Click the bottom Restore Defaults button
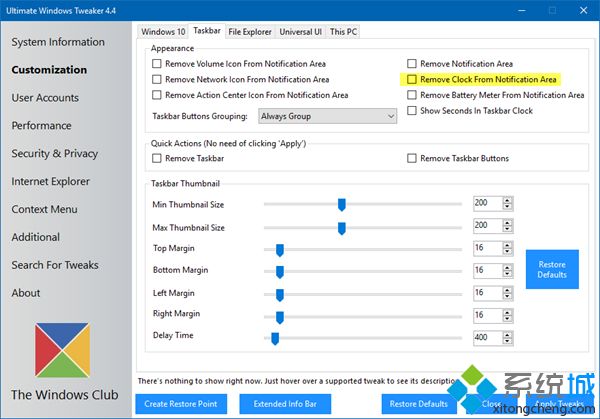 (x=419, y=404)
